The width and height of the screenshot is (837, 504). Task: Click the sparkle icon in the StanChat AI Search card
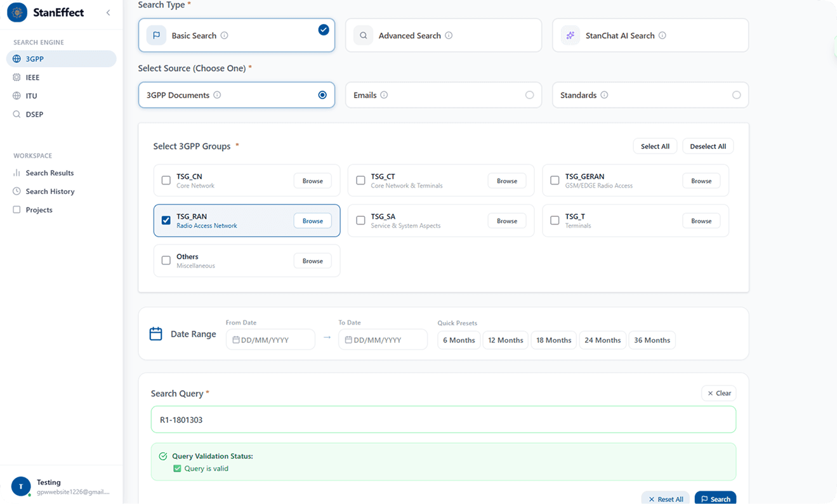click(x=570, y=36)
